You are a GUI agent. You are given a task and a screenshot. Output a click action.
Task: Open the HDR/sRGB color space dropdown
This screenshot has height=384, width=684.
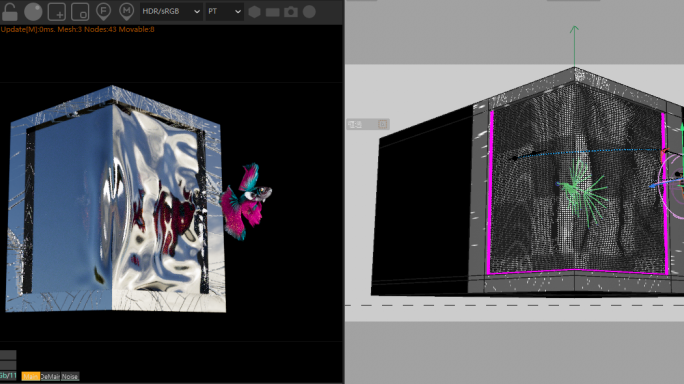pos(171,12)
